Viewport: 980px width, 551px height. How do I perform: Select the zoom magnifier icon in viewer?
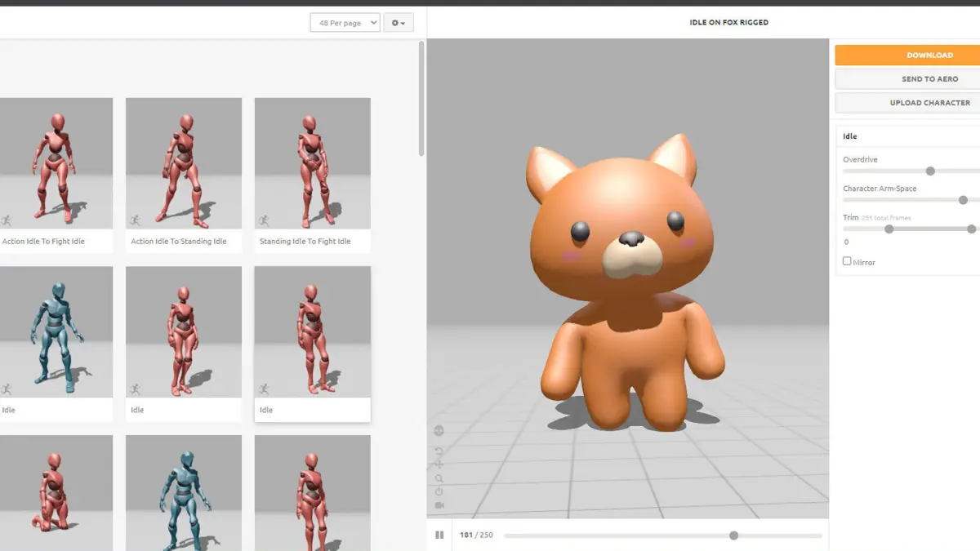tap(439, 478)
